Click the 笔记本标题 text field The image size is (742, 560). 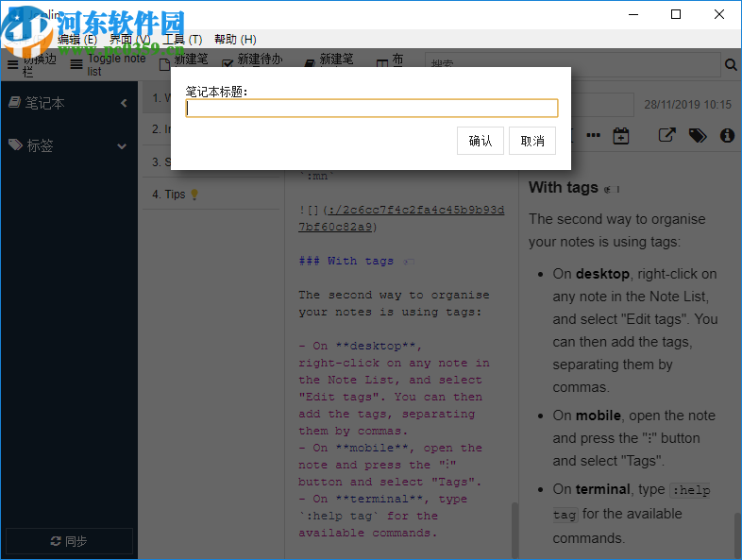point(372,109)
